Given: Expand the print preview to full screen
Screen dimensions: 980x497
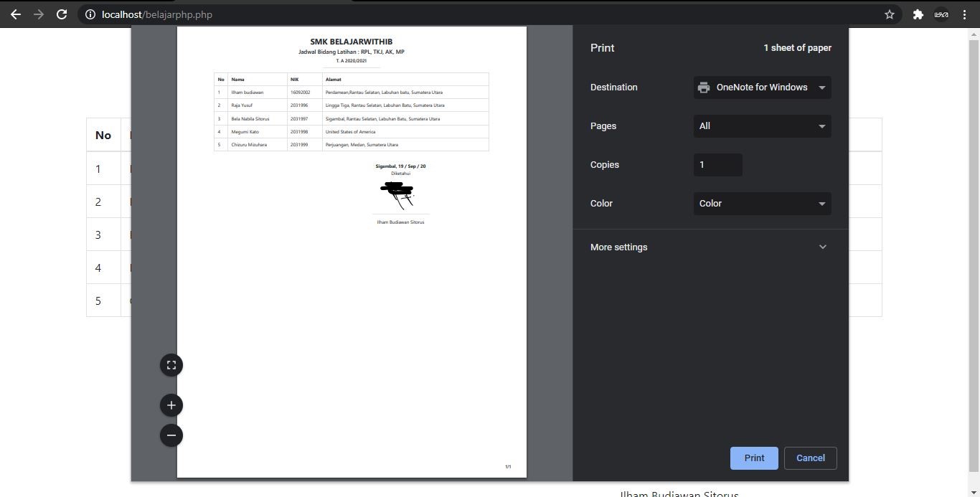Looking at the screenshot, I should 171,364.
